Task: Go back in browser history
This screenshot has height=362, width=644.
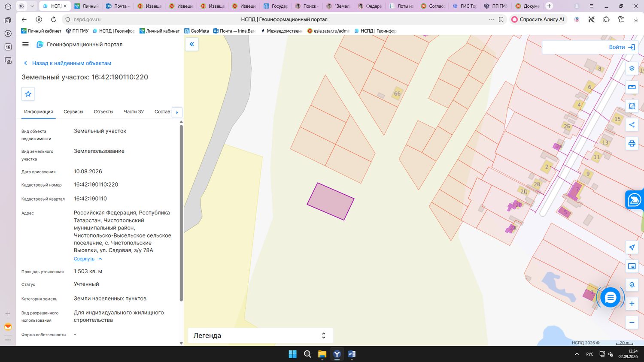Action: 24,19
